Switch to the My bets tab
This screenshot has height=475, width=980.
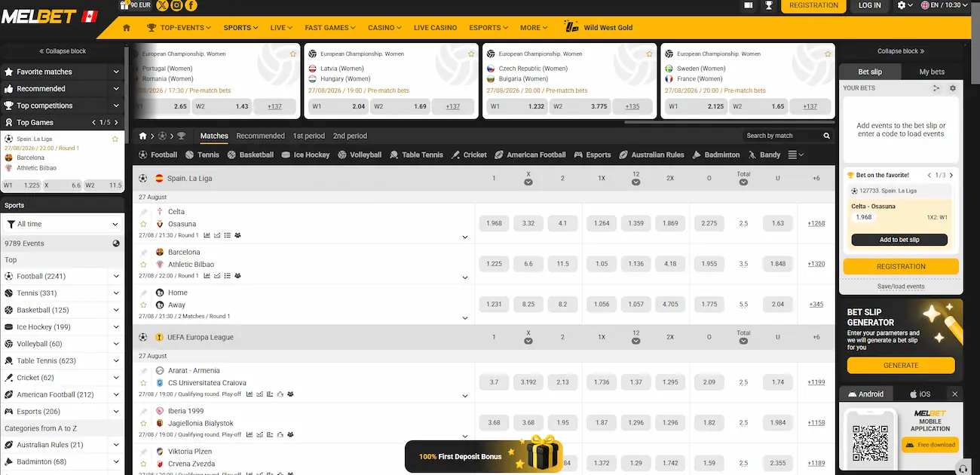coord(932,72)
